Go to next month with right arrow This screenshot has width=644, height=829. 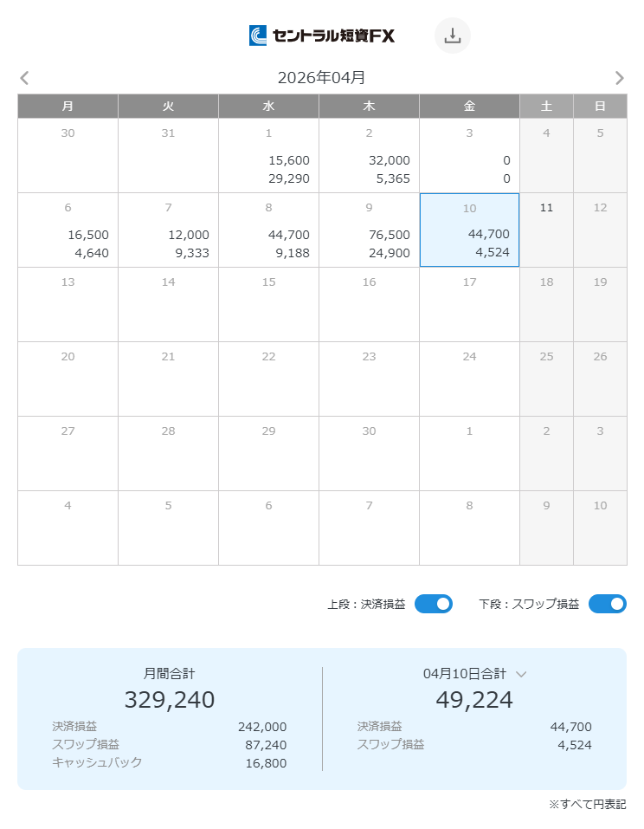(619, 78)
